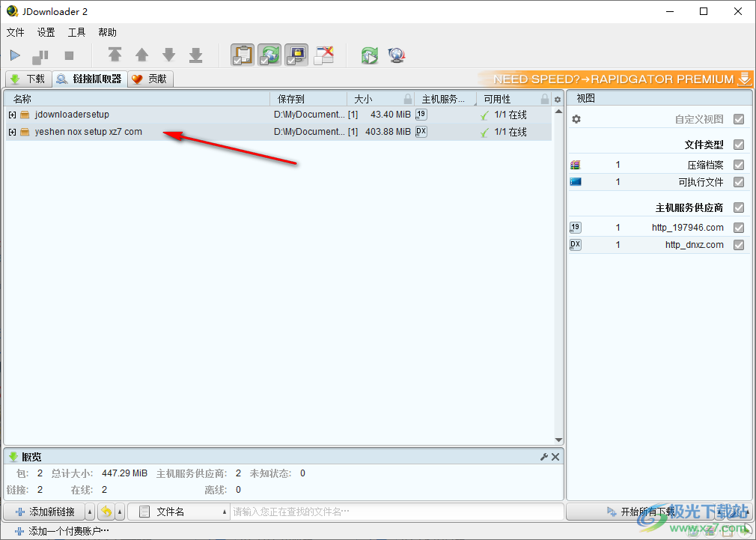Toggle the silent mode window icon
Image resolution: width=756 pixels, height=540 pixels.
[323, 55]
